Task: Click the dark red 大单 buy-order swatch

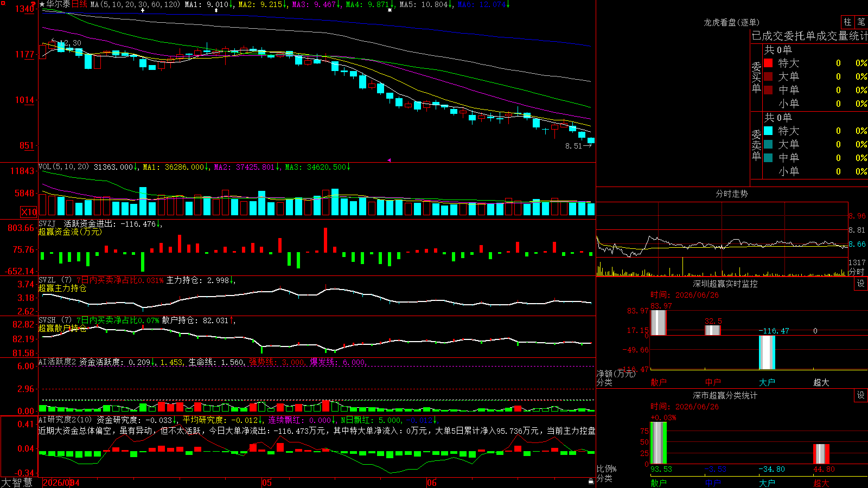Action: point(768,76)
